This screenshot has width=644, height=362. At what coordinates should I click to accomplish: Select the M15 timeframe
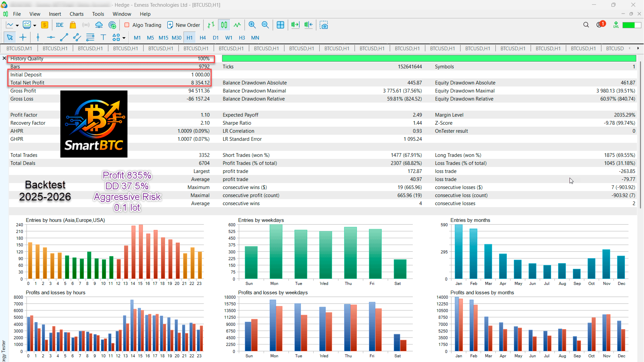pos(163,38)
